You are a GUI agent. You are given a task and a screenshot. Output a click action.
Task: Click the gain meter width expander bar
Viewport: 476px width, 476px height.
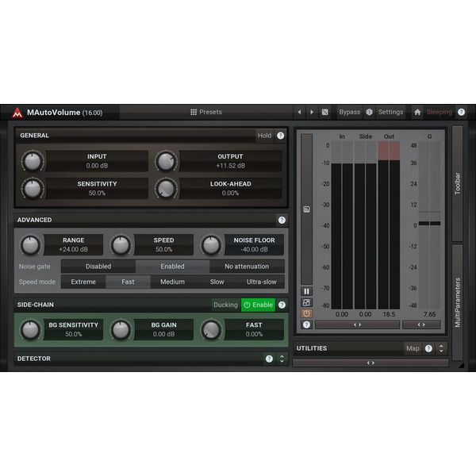click(x=421, y=324)
